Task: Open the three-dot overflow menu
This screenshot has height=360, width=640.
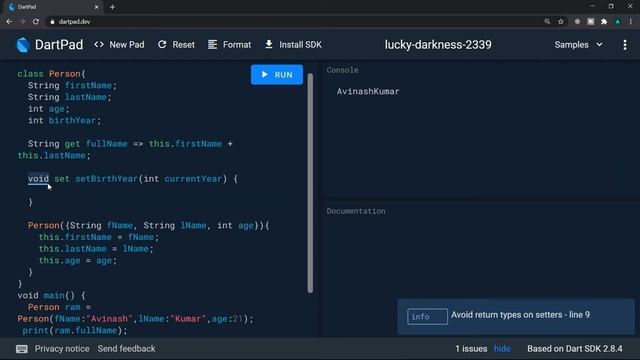Action: [x=625, y=45]
